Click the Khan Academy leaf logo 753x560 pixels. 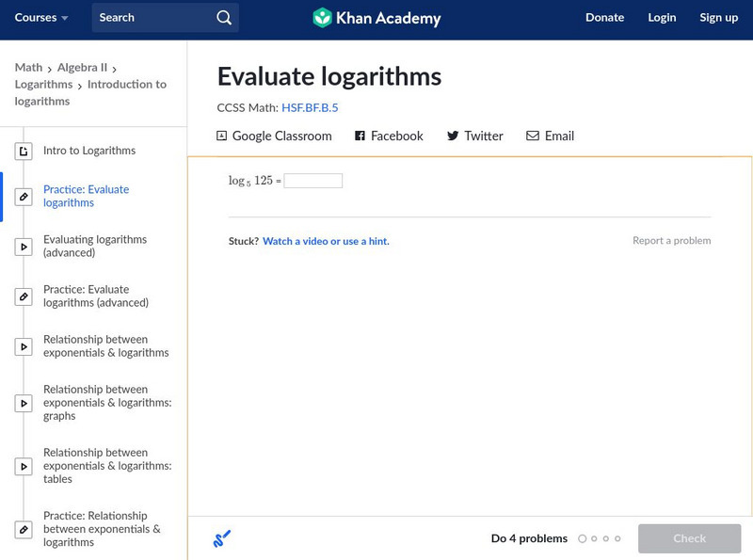(322, 18)
